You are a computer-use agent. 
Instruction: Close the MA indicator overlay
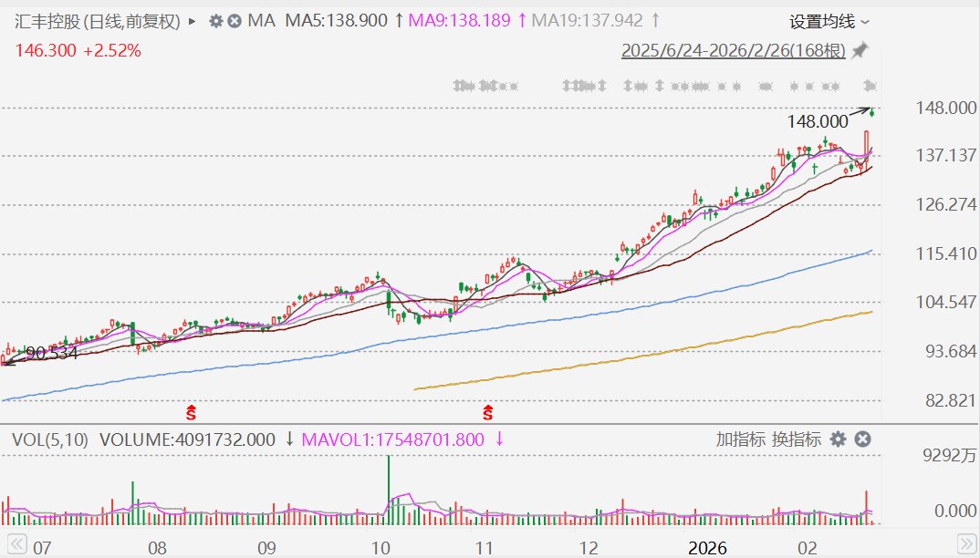click(x=234, y=20)
